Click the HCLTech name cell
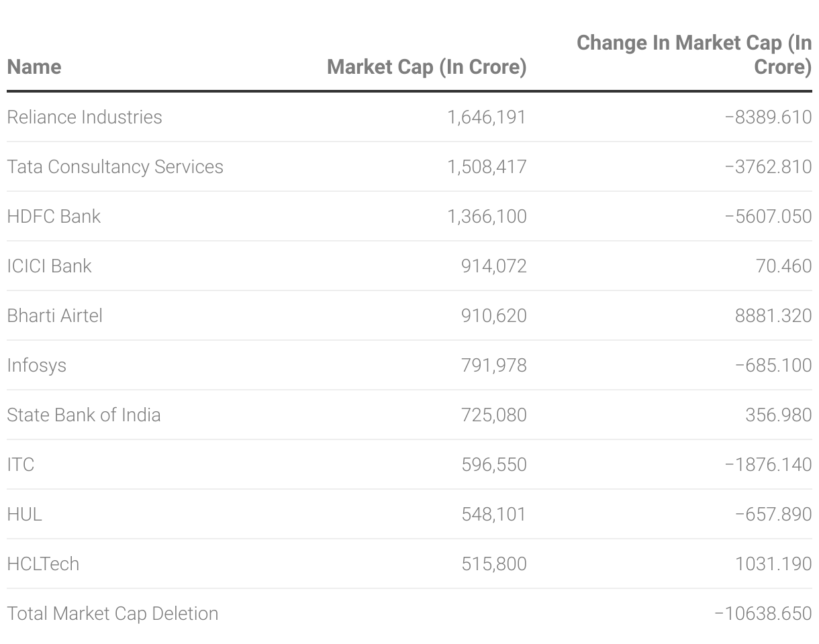Viewport: 819px width, 644px height. coord(43,563)
